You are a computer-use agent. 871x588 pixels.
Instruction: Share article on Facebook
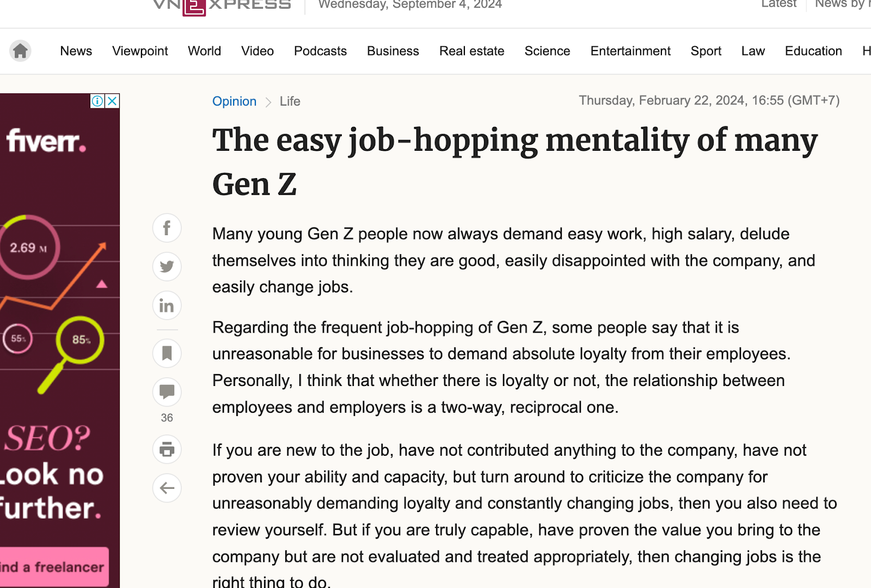167,228
